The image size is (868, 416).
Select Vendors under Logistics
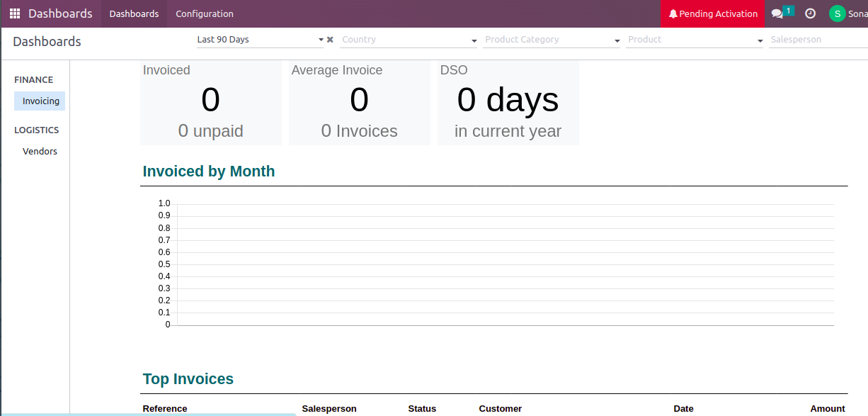click(x=40, y=152)
